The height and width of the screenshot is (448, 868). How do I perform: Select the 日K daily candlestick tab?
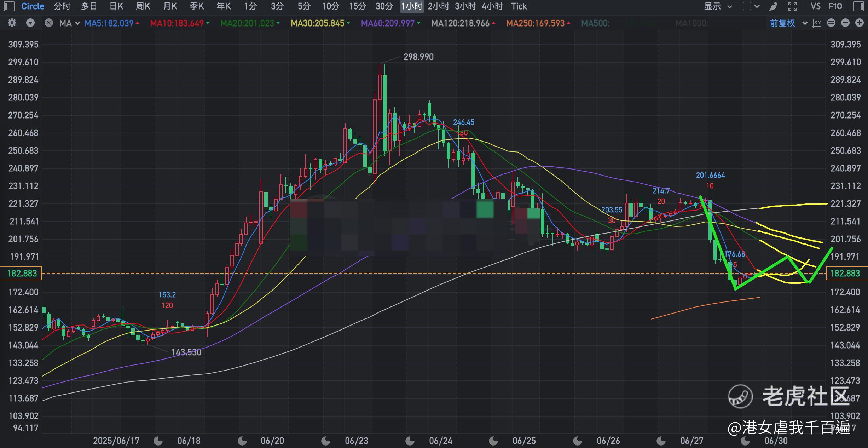[116, 6]
